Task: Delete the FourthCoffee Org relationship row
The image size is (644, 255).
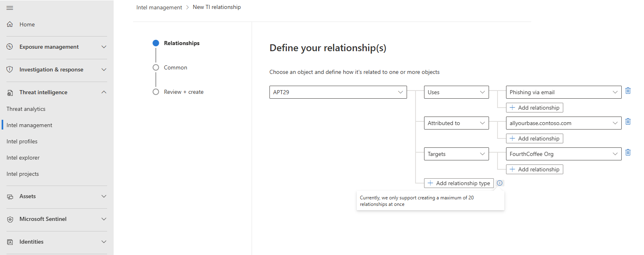Action: pos(628,152)
